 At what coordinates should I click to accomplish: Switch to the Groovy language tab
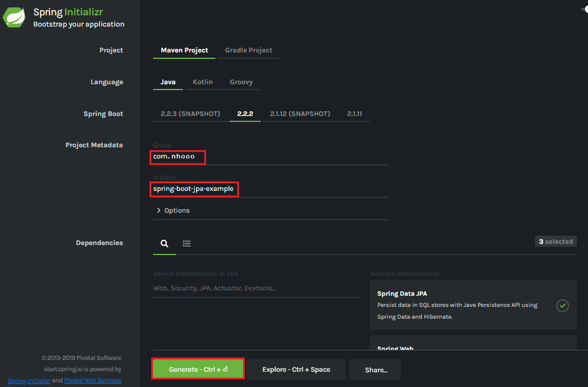(x=241, y=82)
